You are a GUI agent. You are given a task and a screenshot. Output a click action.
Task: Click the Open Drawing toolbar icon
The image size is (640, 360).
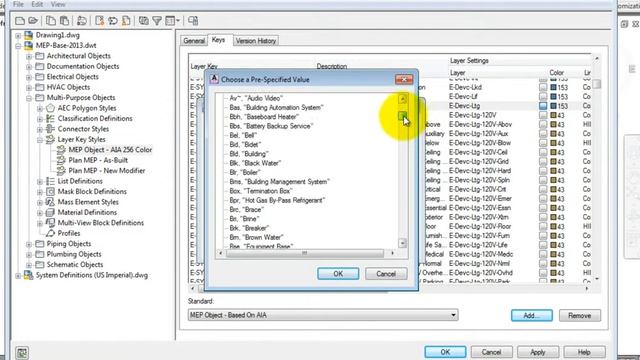(33, 20)
